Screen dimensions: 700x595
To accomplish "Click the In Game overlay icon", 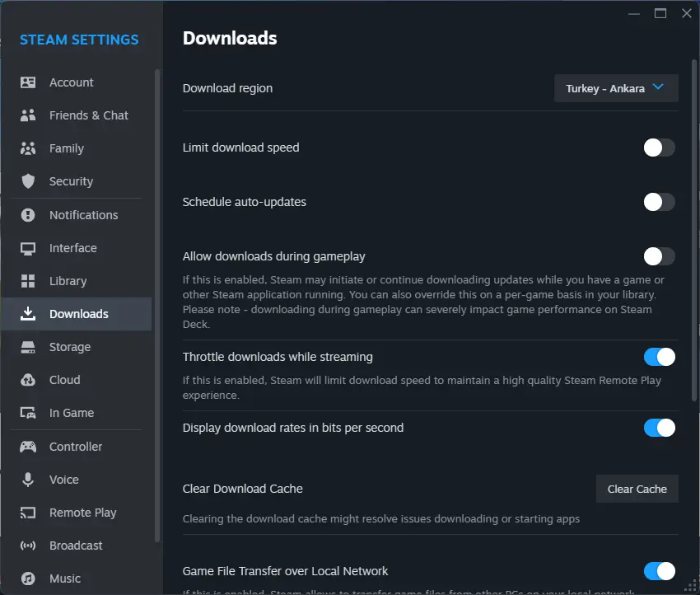I will (28, 413).
